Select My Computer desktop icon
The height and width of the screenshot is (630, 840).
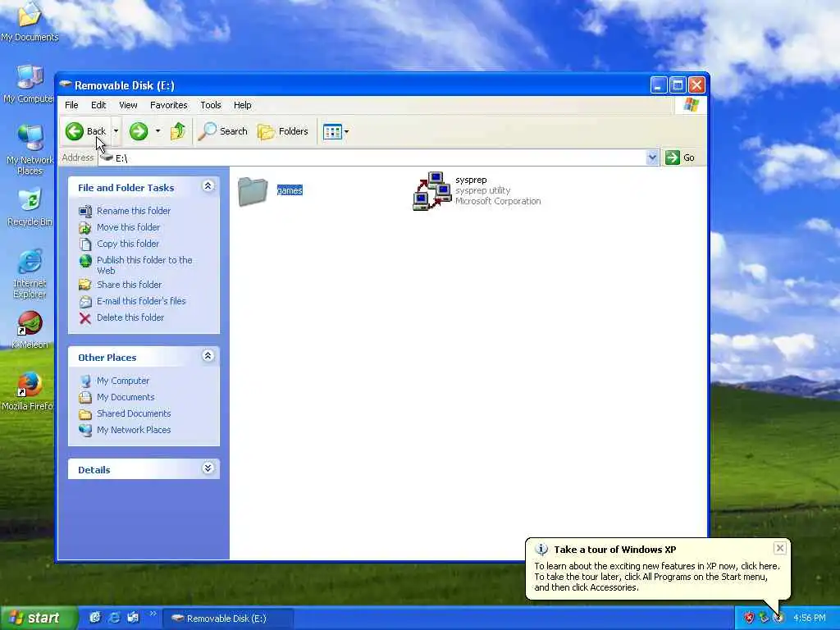pos(30,84)
